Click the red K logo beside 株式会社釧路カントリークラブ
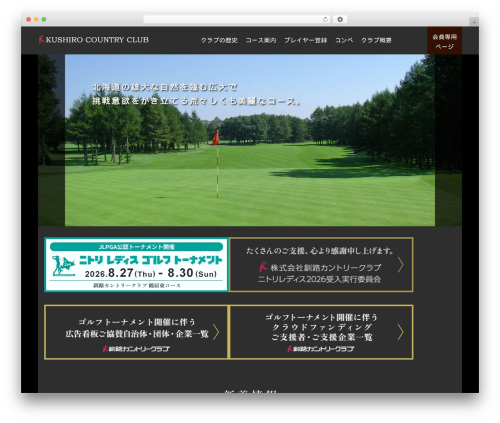Image resolution: width=500 pixels, height=423 pixels. pyautogui.click(x=263, y=267)
